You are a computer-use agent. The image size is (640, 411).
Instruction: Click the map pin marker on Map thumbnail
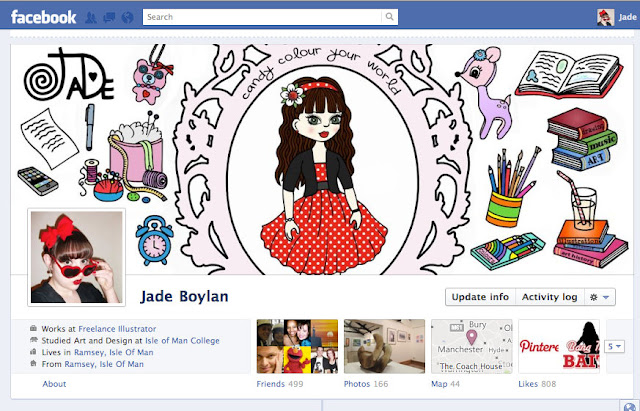coord(471,338)
